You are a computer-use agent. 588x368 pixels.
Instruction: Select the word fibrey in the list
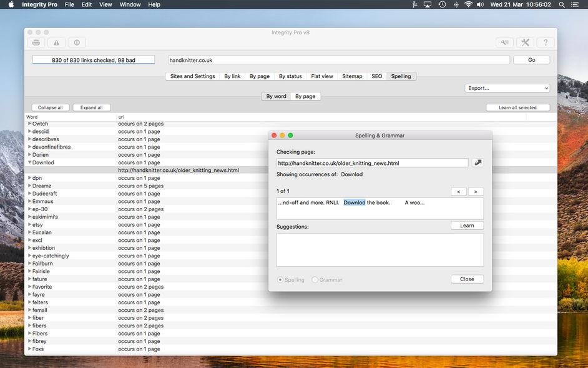(39, 341)
